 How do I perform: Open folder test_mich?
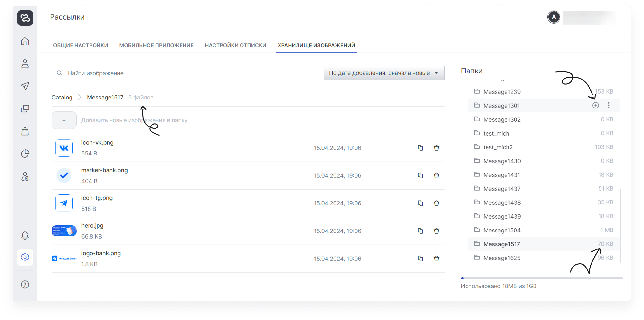[544, 133]
